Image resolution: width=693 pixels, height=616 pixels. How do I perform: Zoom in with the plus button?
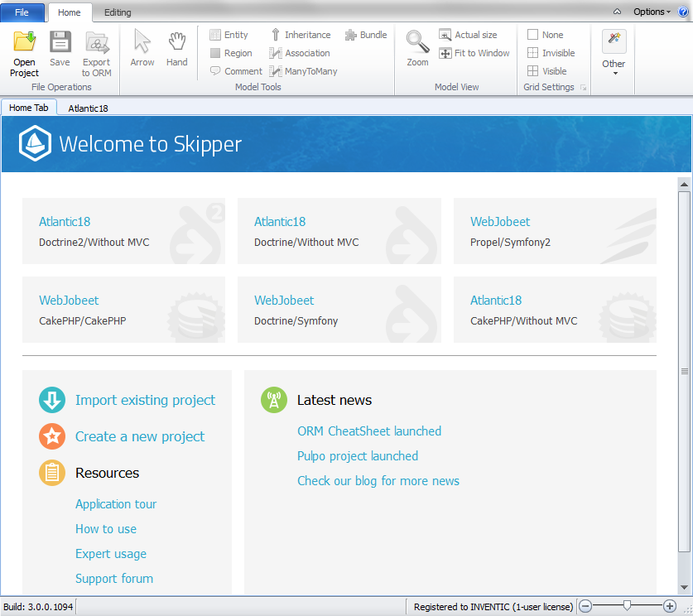670,606
